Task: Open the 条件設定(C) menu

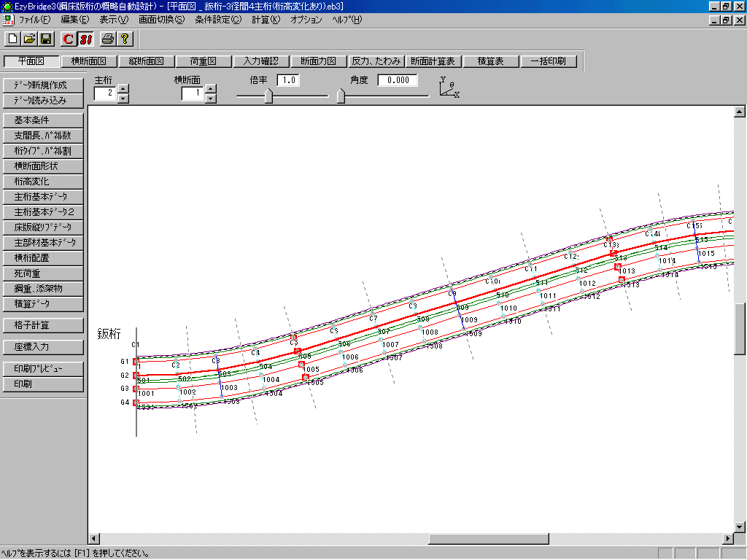Action: point(218,20)
